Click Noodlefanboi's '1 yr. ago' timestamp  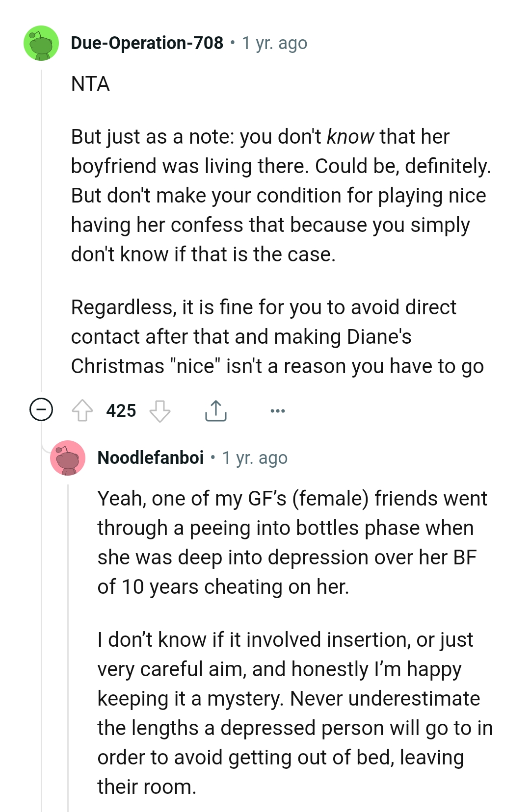pos(255,458)
